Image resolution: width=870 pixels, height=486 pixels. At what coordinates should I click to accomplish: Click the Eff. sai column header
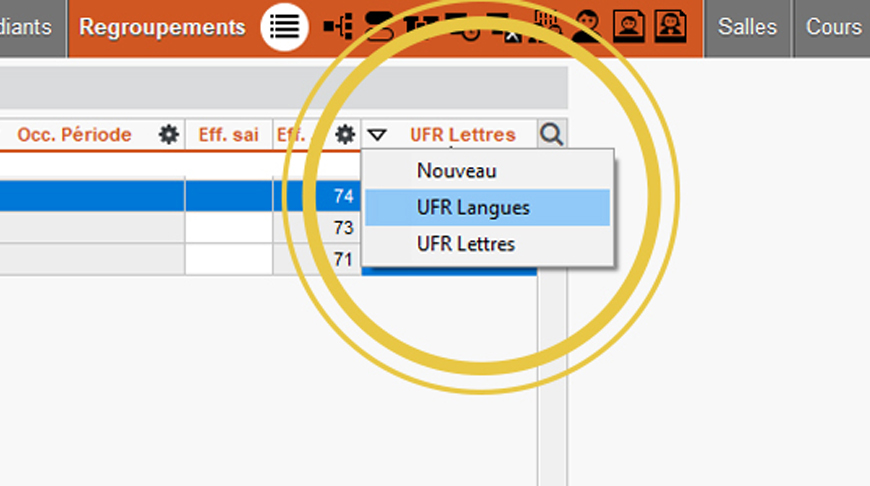pyautogui.click(x=229, y=134)
